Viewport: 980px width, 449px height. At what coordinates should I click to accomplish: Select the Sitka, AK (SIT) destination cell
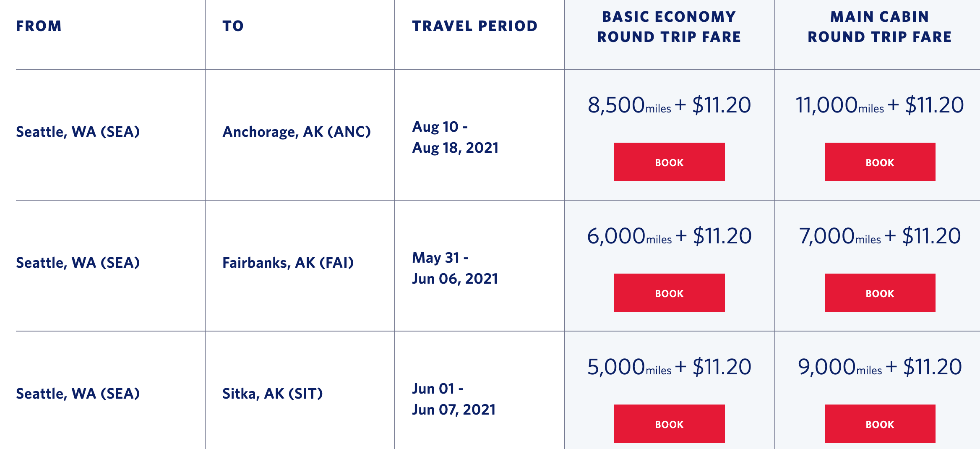(x=273, y=394)
